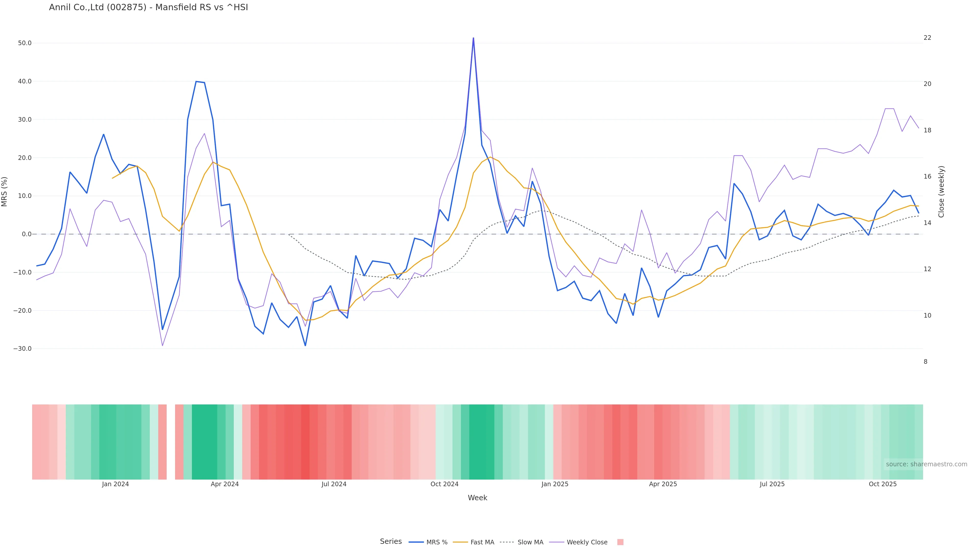Click the MRS (%) axis title
Viewport: 980px width, 551px height.
click(5, 192)
